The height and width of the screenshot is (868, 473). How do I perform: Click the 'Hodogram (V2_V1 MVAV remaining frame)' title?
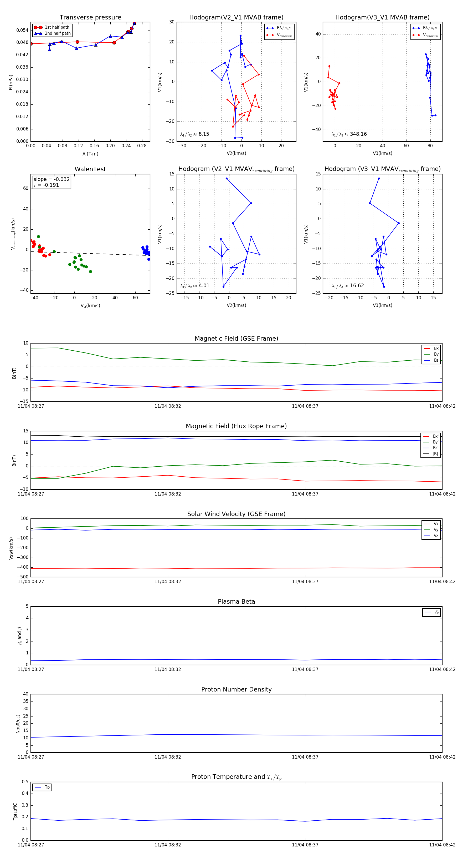pos(236,169)
